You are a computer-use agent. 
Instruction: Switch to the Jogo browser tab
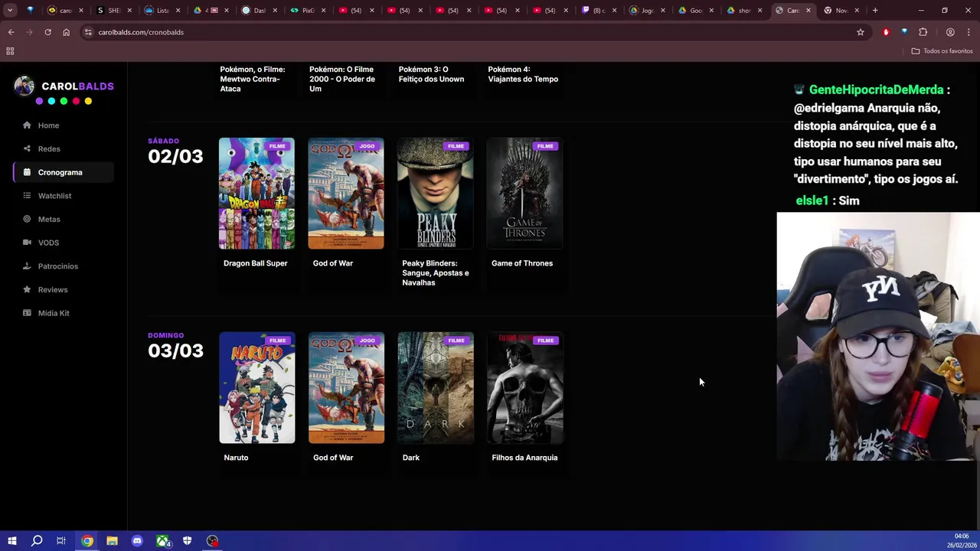coord(647,10)
